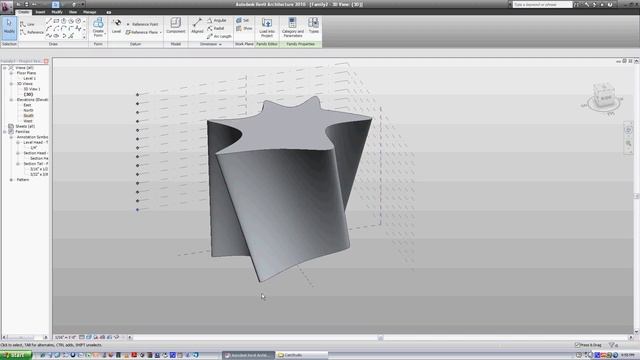Select the West elevation
This screenshot has height=360, width=640.
coord(28,121)
